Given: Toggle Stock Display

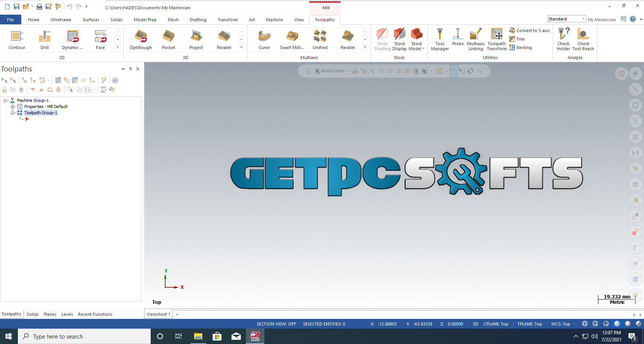Looking at the screenshot, I should [x=400, y=39].
